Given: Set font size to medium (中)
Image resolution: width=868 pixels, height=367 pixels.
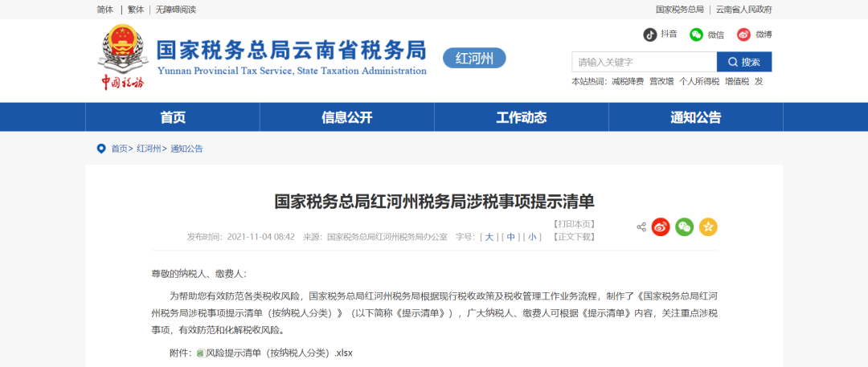Looking at the screenshot, I should (x=510, y=237).
